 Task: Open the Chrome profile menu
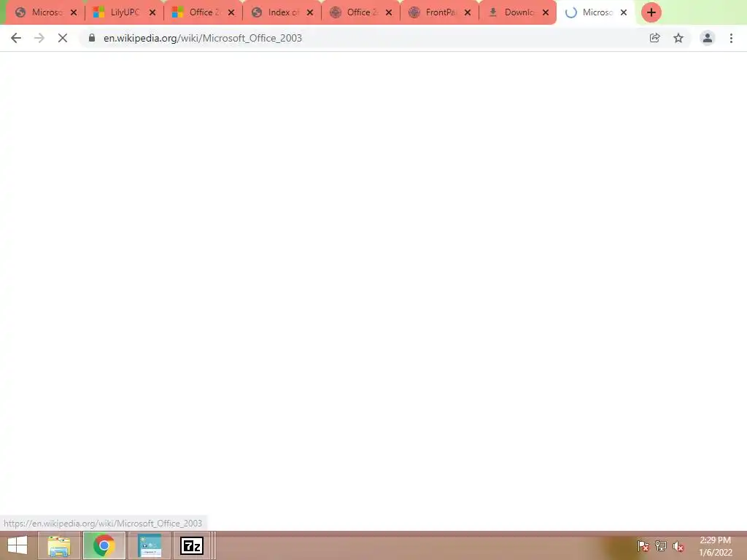(x=708, y=38)
